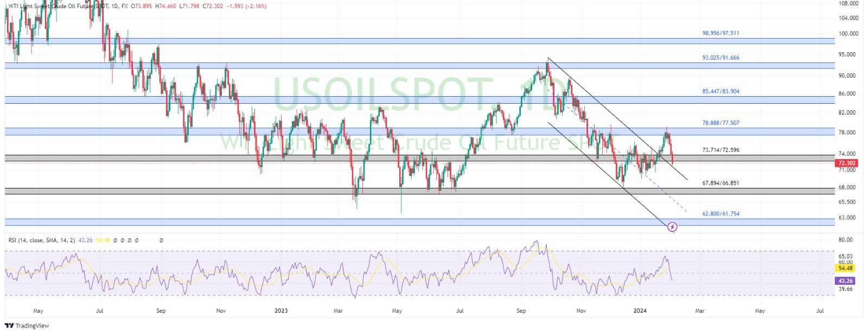Screen dimensions: 868x334
Task: Click the 108.000 price axis label
Action: coord(848,3)
